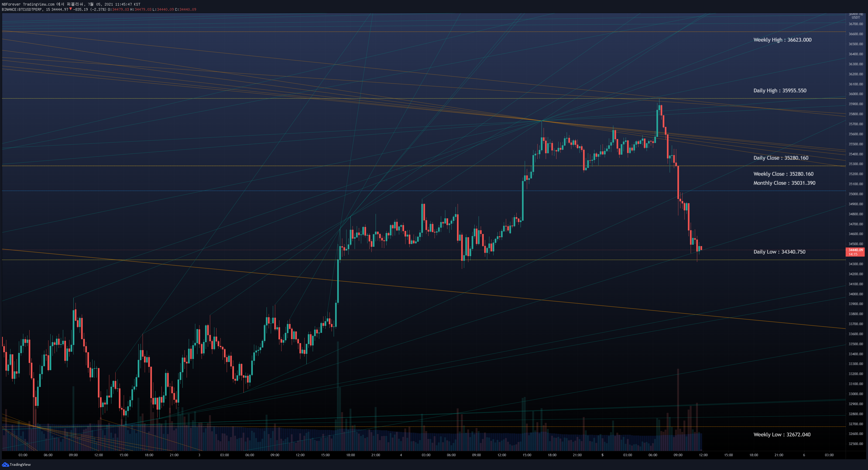Click the close value C:34440.09 in header
This screenshot has height=470, width=868.
click(185, 10)
